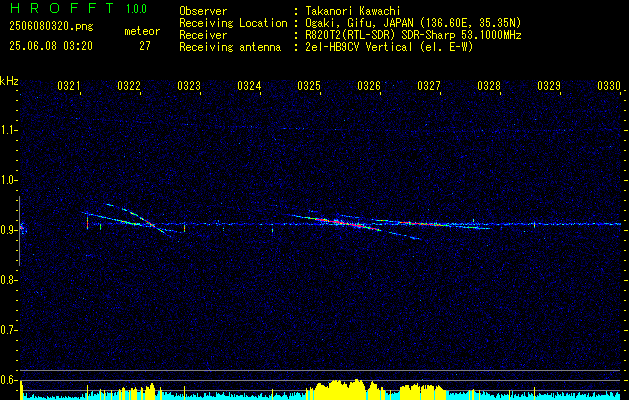Click the crossing meteor echo near 0322
Viewport: 629px width, 400px height.
point(150,224)
